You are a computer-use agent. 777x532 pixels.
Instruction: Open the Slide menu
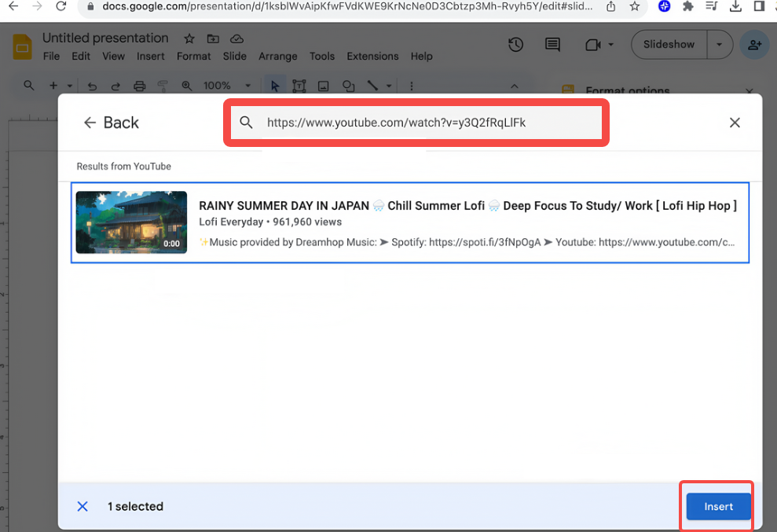coord(234,56)
